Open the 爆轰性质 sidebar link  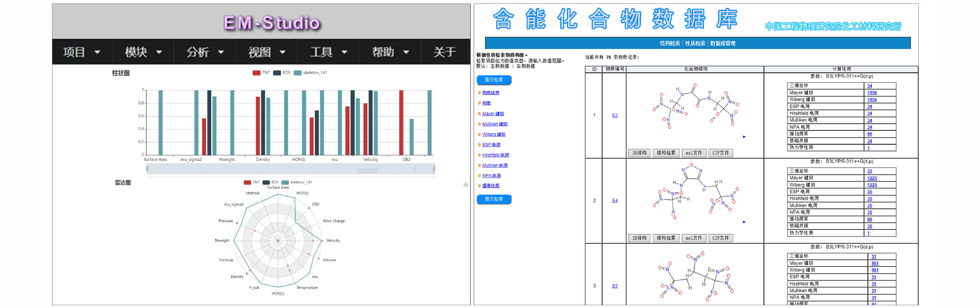[491, 186]
